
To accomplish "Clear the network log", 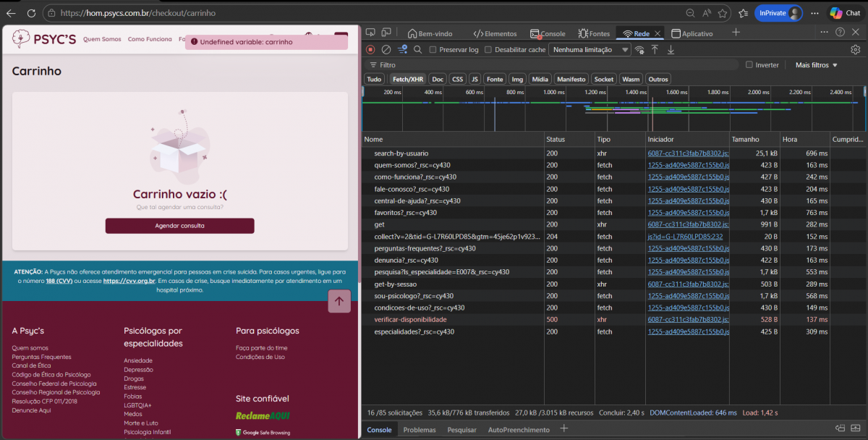I will click(386, 49).
